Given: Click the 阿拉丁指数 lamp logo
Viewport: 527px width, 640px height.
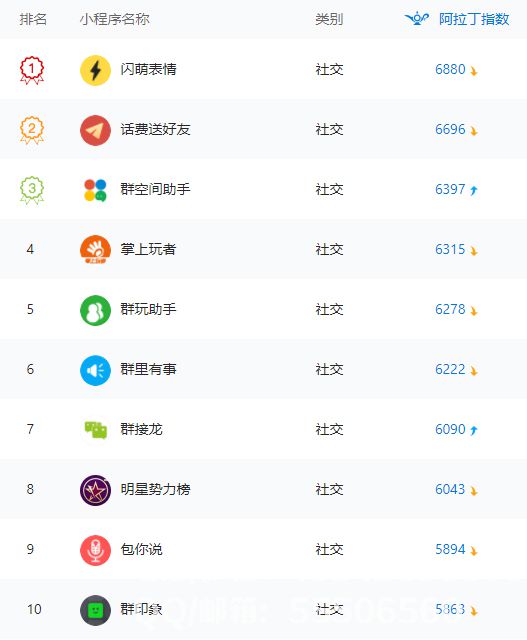Looking at the screenshot, I should (x=417, y=19).
